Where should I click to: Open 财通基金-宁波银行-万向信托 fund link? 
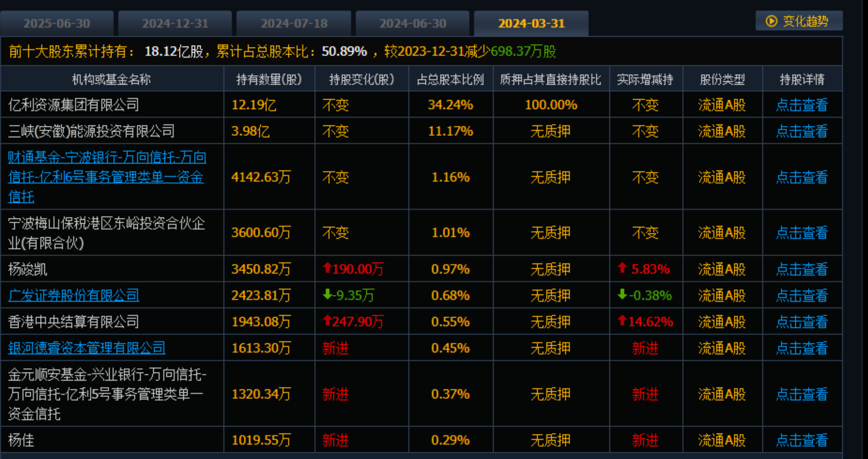click(107, 177)
